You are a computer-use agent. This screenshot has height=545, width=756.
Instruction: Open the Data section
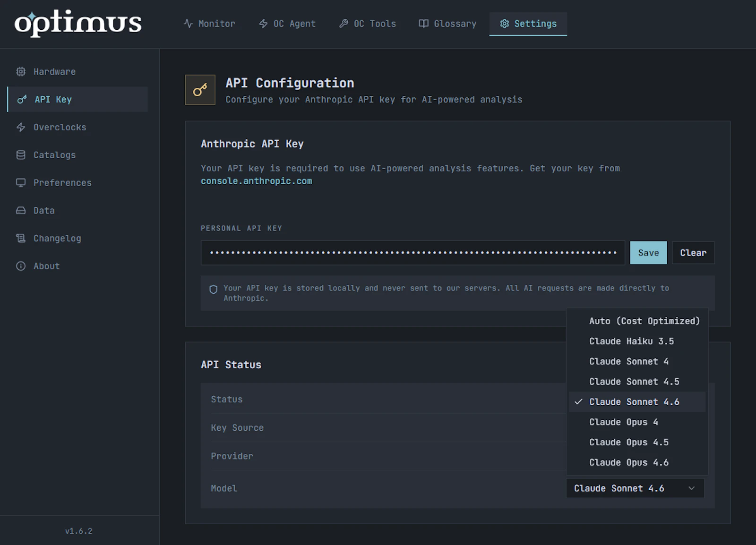(78, 211)
